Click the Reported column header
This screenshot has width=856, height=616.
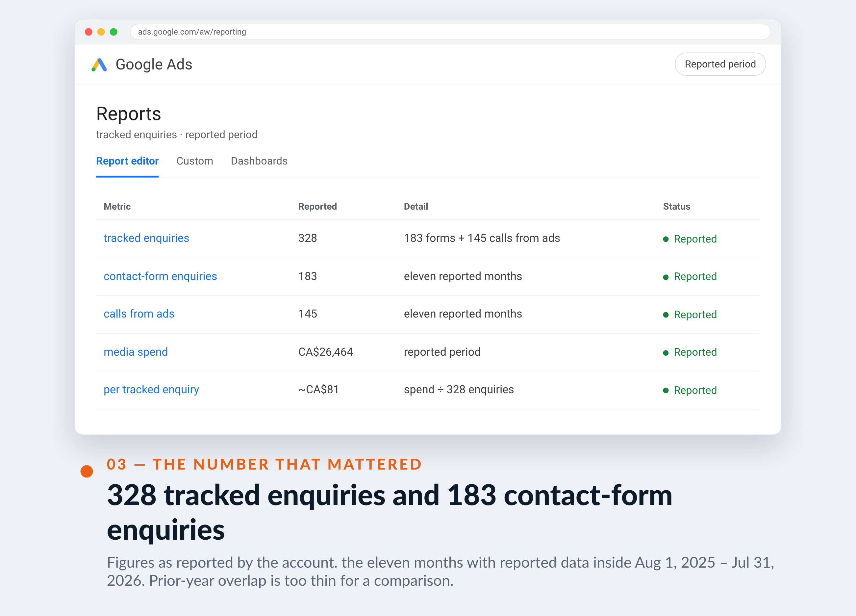pos(317,206)
